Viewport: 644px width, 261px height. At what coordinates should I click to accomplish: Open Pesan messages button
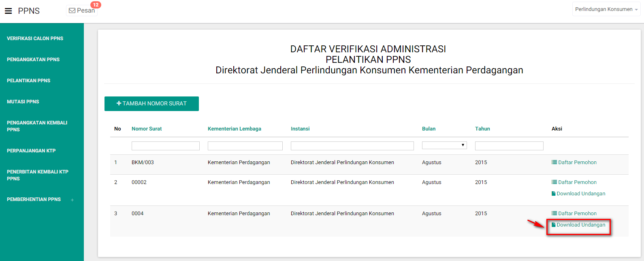pos(82,11)
